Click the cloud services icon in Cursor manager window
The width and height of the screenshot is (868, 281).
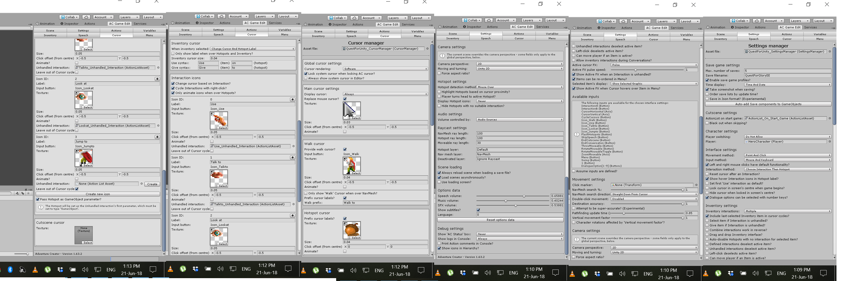pos(354,18)
